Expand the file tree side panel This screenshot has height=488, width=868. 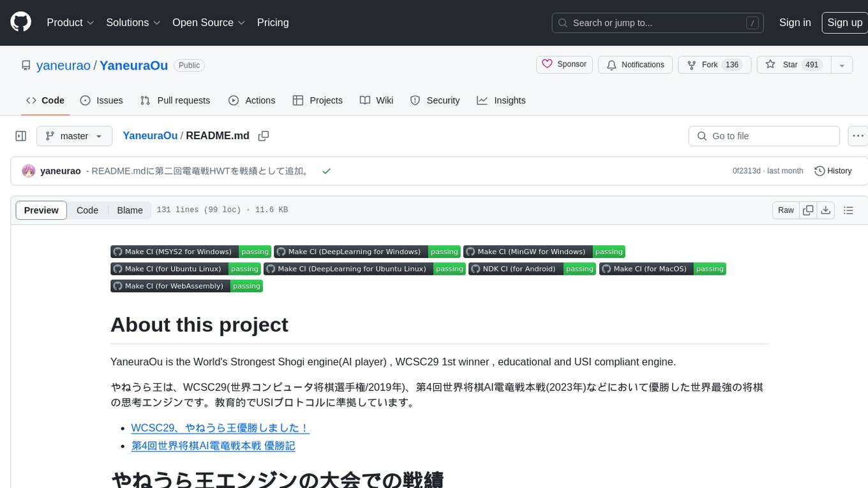click(x=21, y=136)
